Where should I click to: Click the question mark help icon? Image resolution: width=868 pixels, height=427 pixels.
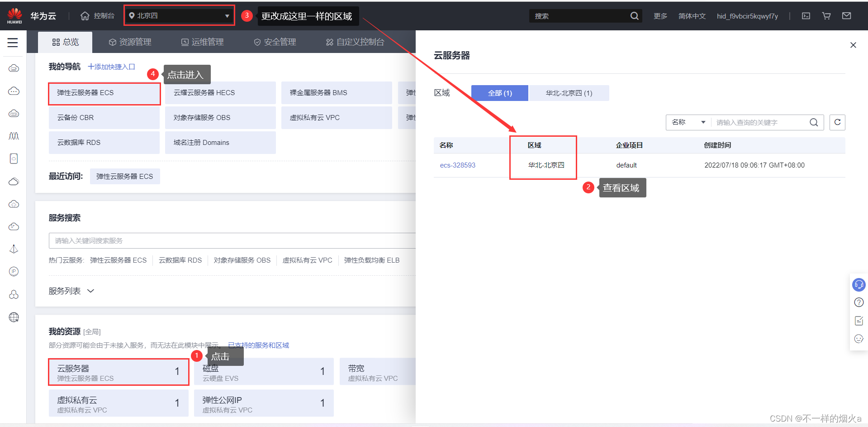(859, 302)
